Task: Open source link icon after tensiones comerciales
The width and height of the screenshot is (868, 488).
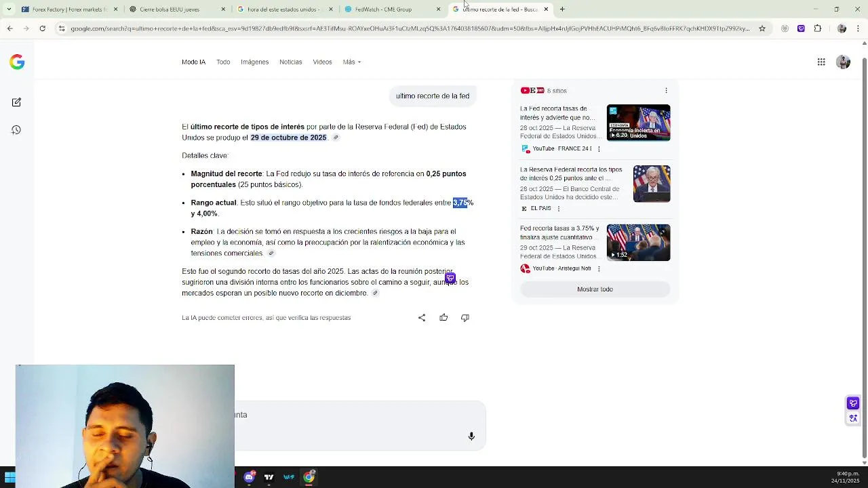Action: click(271, 253)
